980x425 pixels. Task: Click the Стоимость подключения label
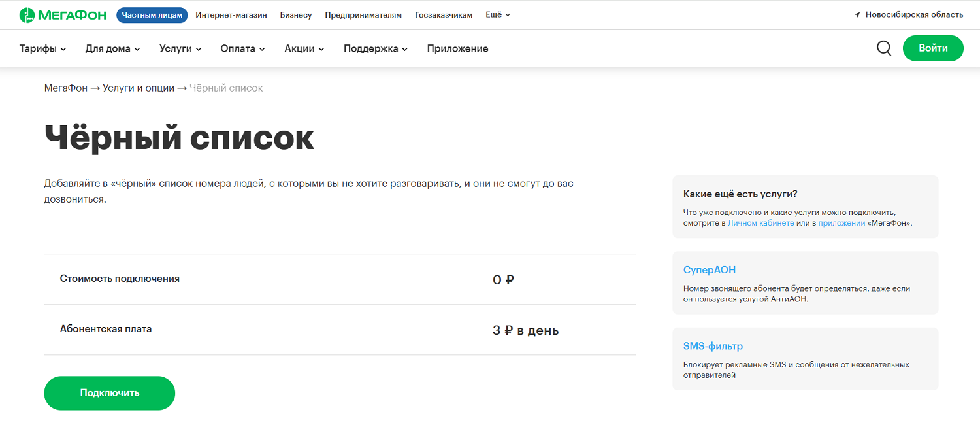(x=120, y=279)
